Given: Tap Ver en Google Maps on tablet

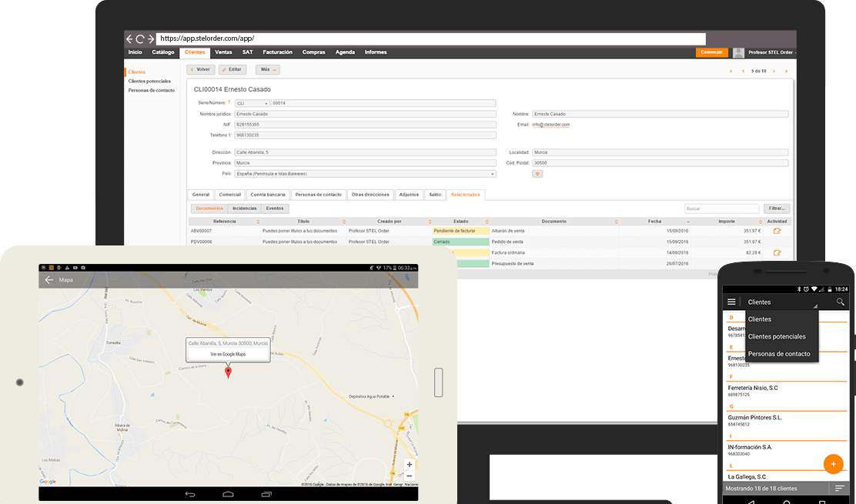Looking at the screenshot, I should [x=228, y=355].
